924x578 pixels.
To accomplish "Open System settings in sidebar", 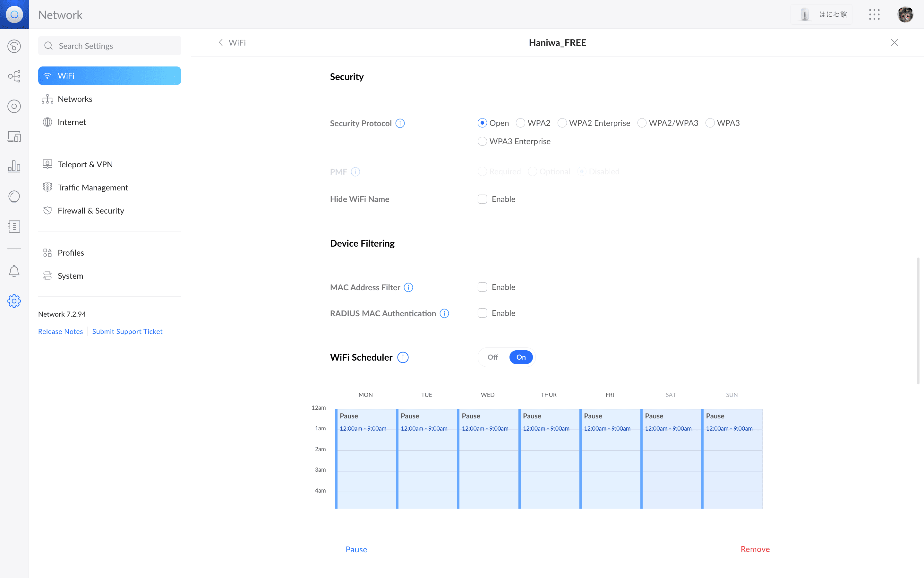I will (x=110, y=276).
